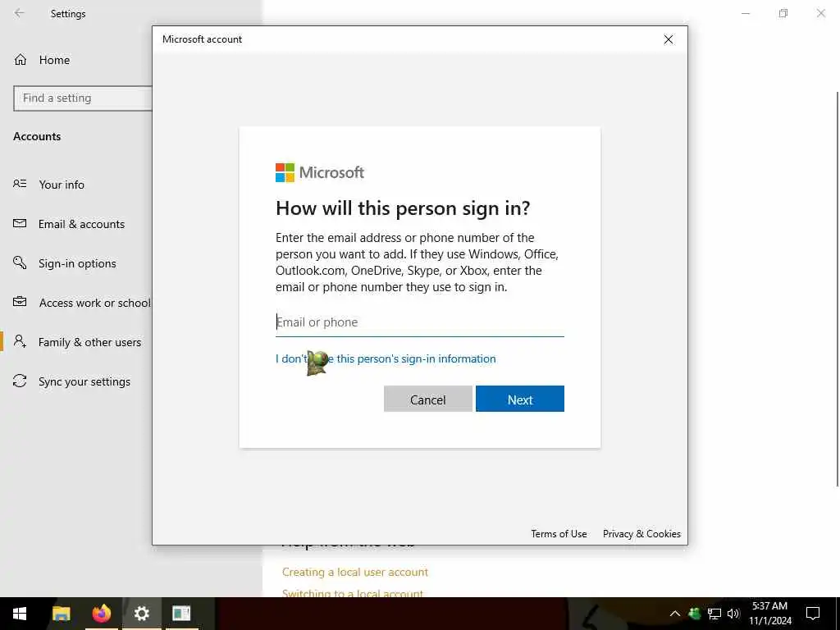Click the Email & accounts envelope icon
The height and width of the screenshot is (630, 840).
20,223
